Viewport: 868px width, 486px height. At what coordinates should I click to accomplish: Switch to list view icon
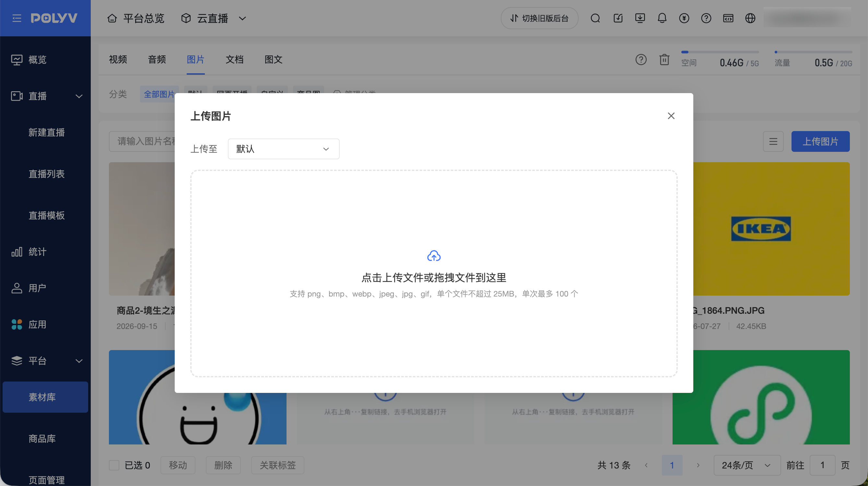pyautogui.click(x=773, y=141)
